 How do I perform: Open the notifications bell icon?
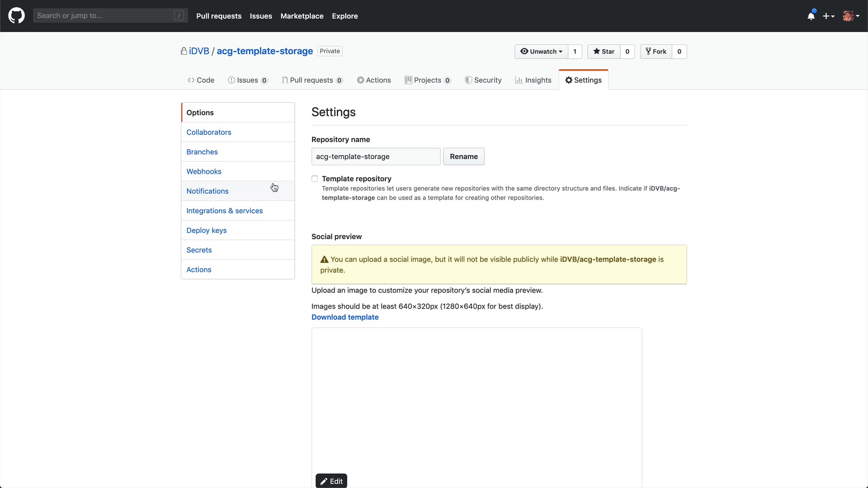pos(811,16)
